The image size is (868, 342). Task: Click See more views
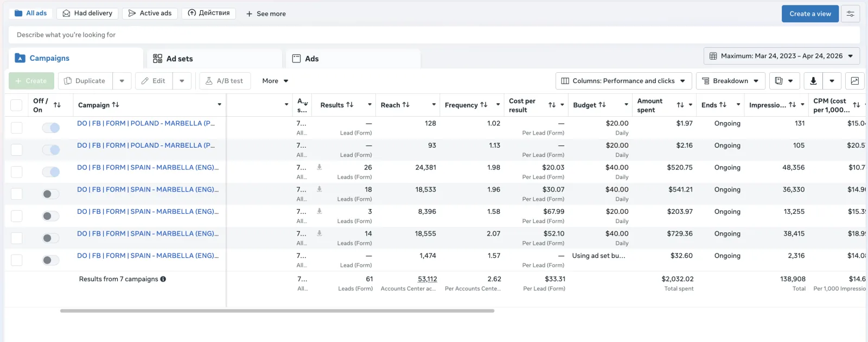pyautogui.click(x=266, y=14)
